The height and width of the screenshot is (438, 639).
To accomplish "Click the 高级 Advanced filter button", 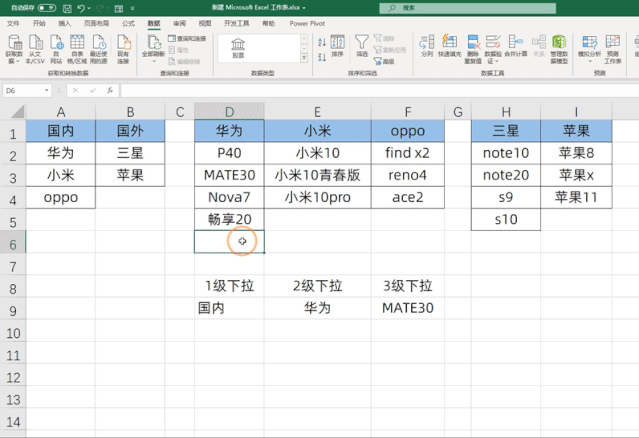I will tap(384, 62).
